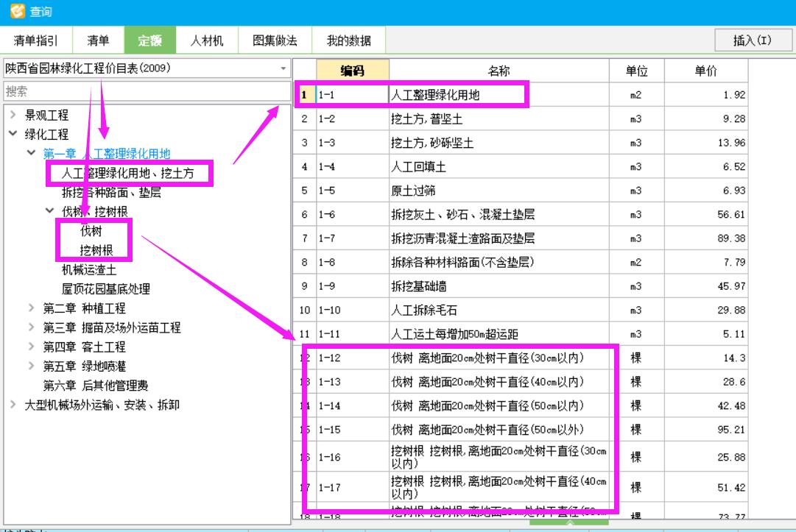Image resolution: width=796 pixels, height=532 pixels.
Task: Select the 伐树 tree item
Action: tap(91, 231)
